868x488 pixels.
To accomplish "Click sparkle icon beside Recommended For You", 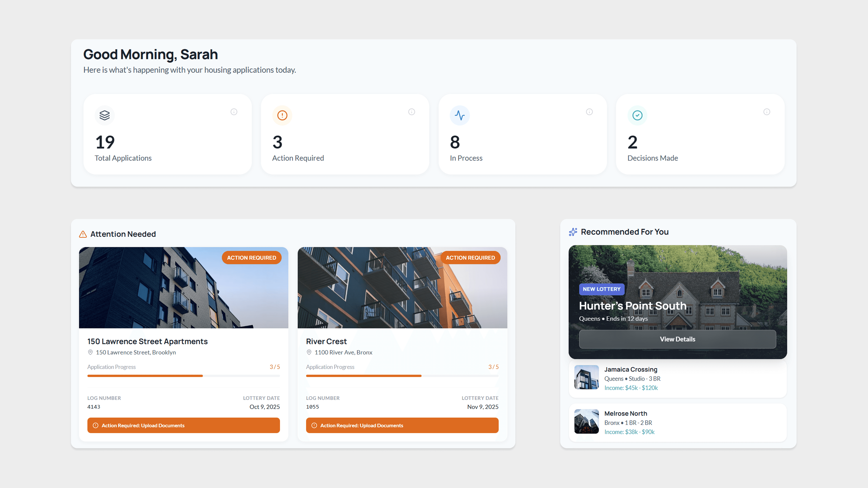I will coord(573,232).
